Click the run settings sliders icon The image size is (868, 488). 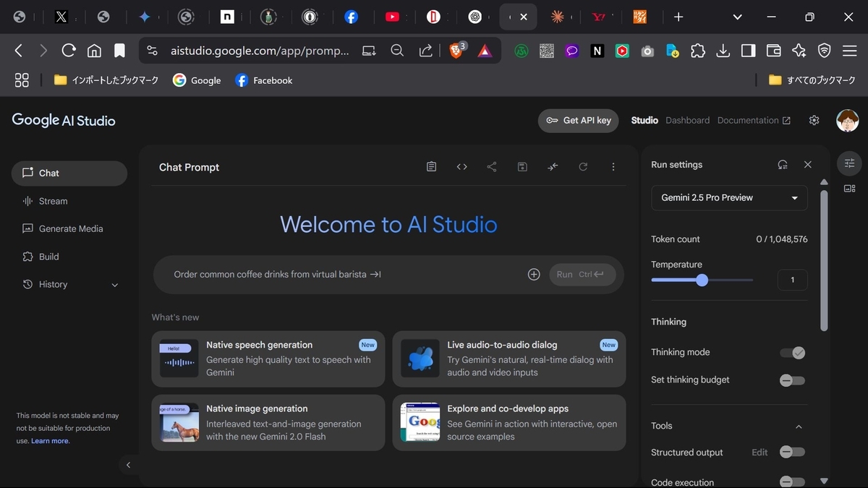[850, 163]
